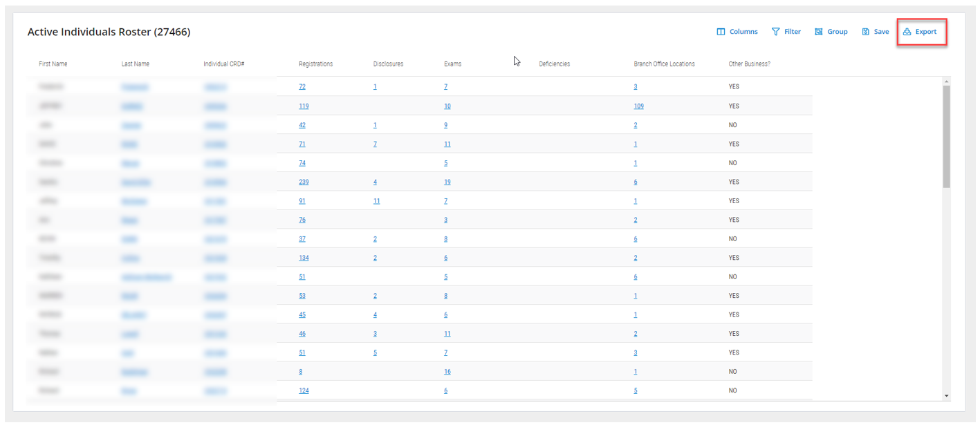Open the 109 branch office locations link

click(638, 106)
